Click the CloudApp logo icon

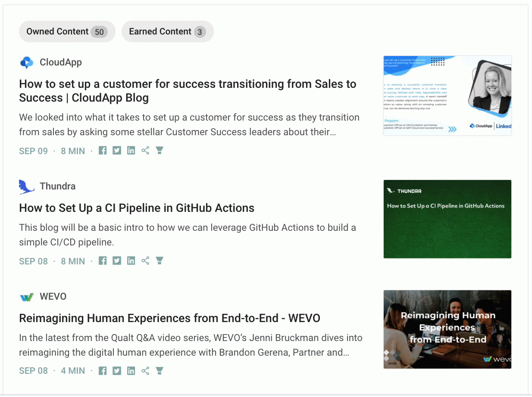tap(27, 62)
